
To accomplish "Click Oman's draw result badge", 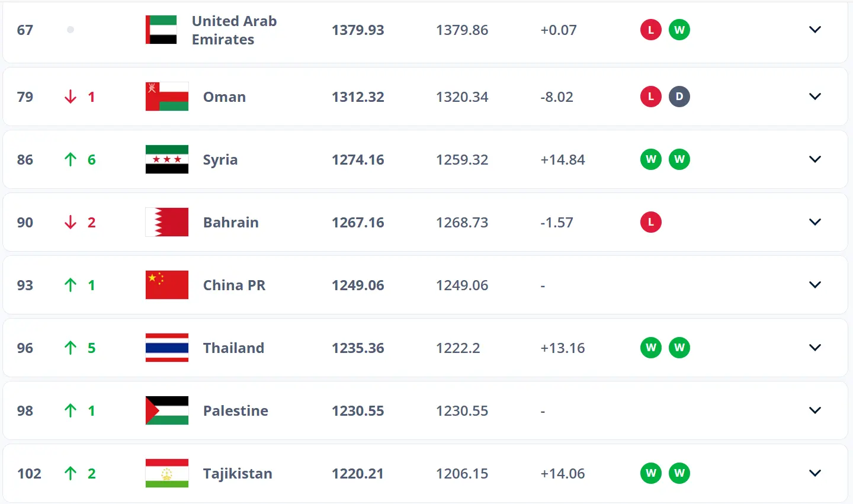I will 679,97.
